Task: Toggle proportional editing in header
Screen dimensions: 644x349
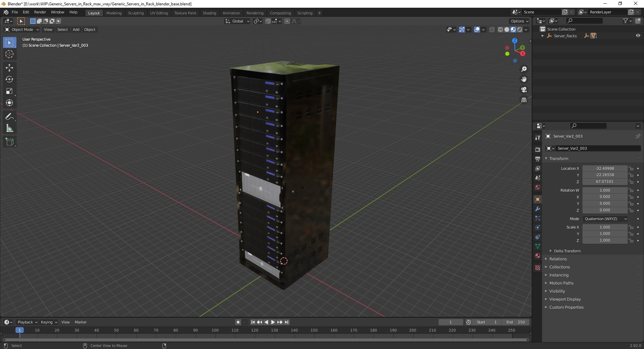Action: tap(287, 21)
